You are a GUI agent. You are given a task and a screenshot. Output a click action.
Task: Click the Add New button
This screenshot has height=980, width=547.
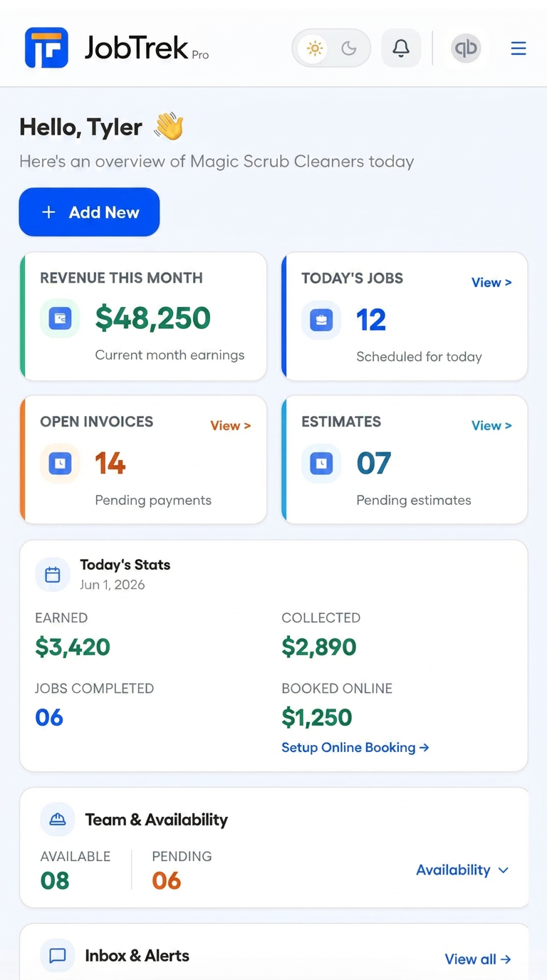(x=89, y=212)
